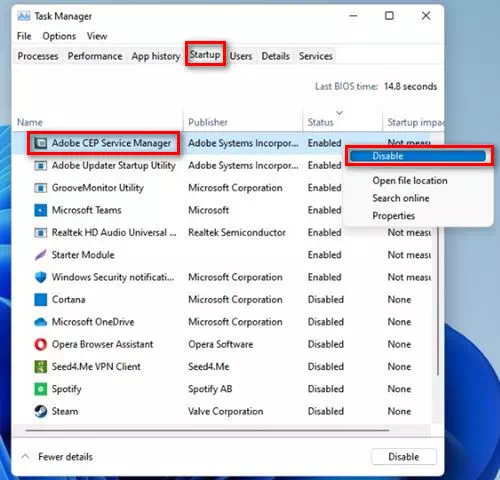The image size is (500, 480).
Task: Select the Seed4.Me VPN Client icon
Action: coord(41,367)
